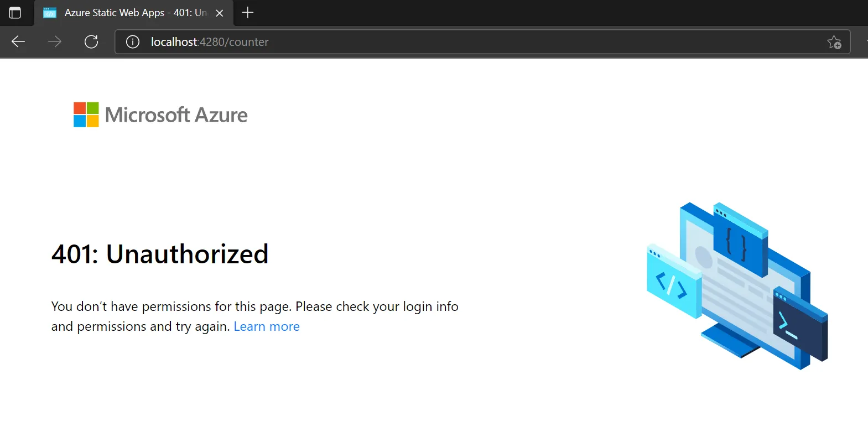Refresh the current page

click(91, 41)
